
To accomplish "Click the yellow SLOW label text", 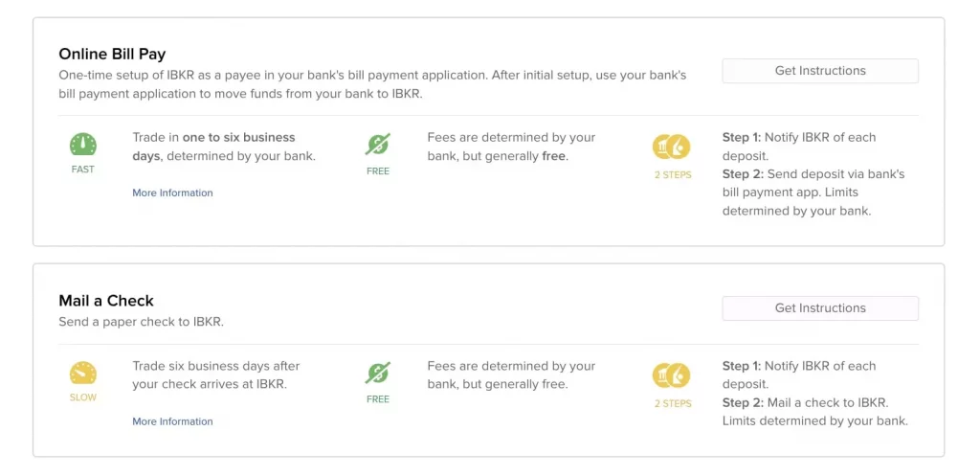I will 83,397.
